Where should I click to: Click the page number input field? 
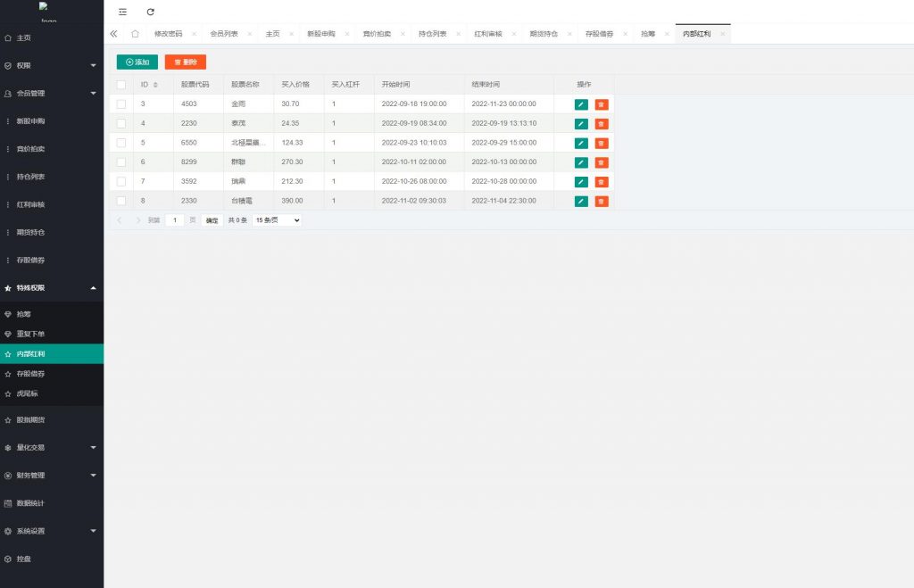click(x=175, y=219)
